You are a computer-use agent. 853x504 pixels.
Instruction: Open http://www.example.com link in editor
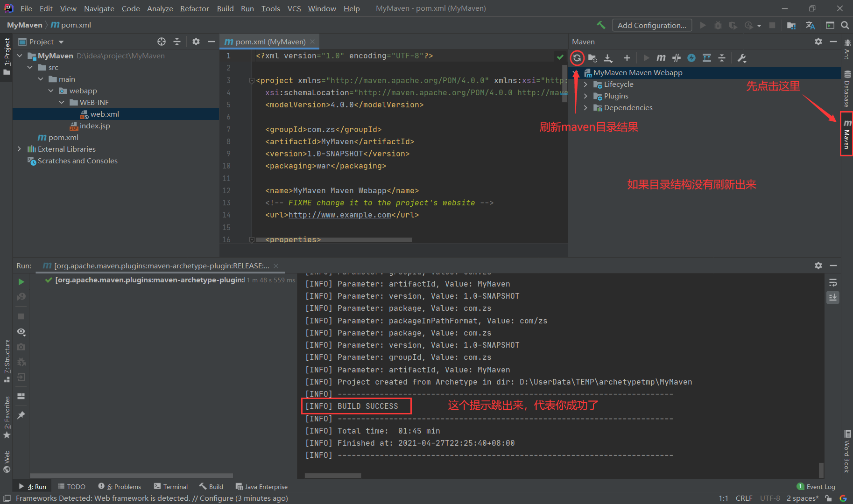tap(339, 215)
